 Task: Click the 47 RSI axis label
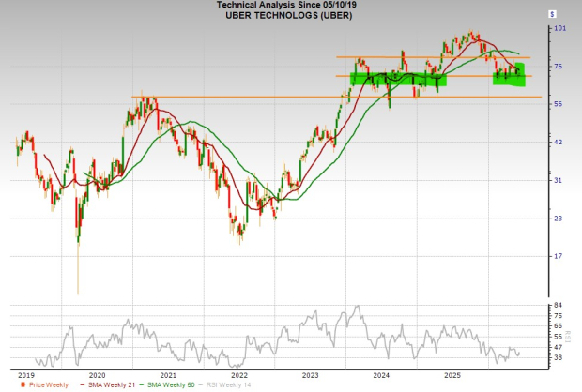coord(558,348)
